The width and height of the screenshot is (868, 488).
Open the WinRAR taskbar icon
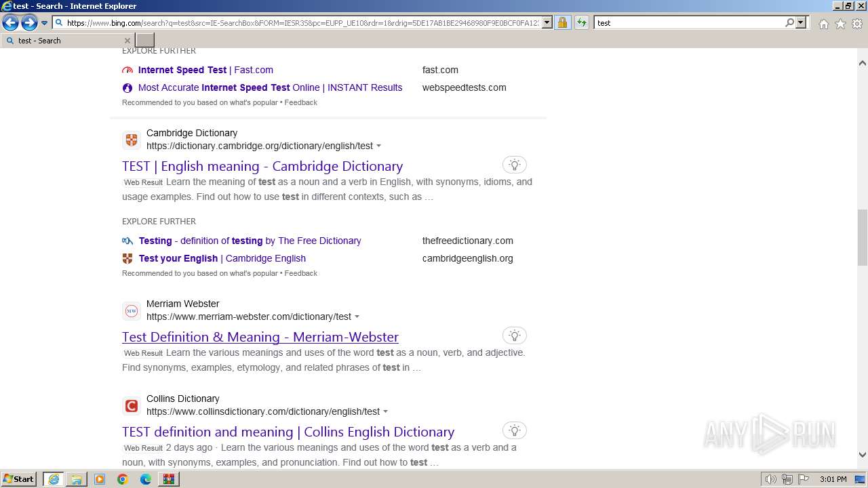169,479
